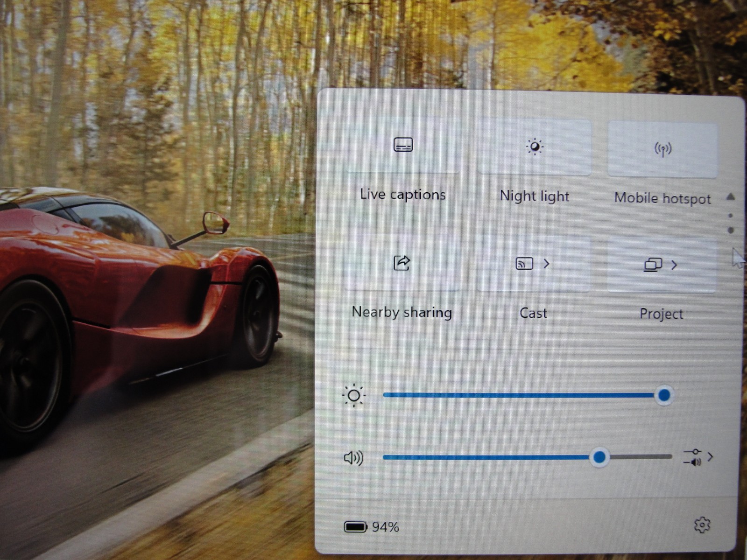Click the Cast screen icon
The image size is (747, 560).
[x=524, y=264]
